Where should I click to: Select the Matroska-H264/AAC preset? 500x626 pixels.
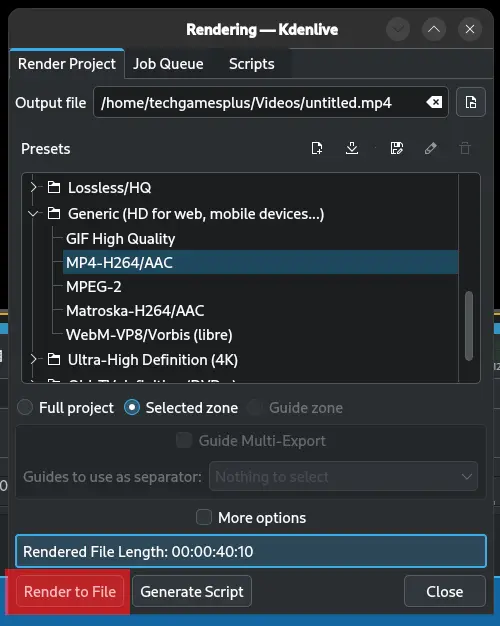(135, 311)
